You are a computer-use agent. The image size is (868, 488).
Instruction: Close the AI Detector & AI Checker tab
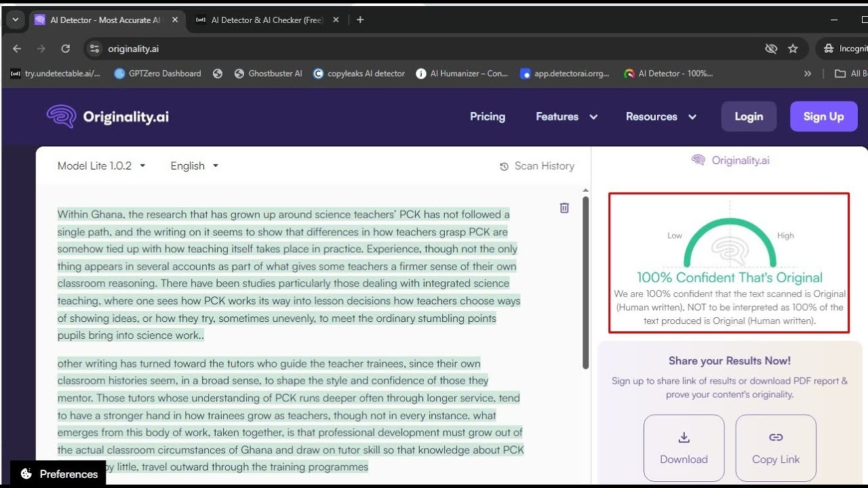click(x=337, y=20)
